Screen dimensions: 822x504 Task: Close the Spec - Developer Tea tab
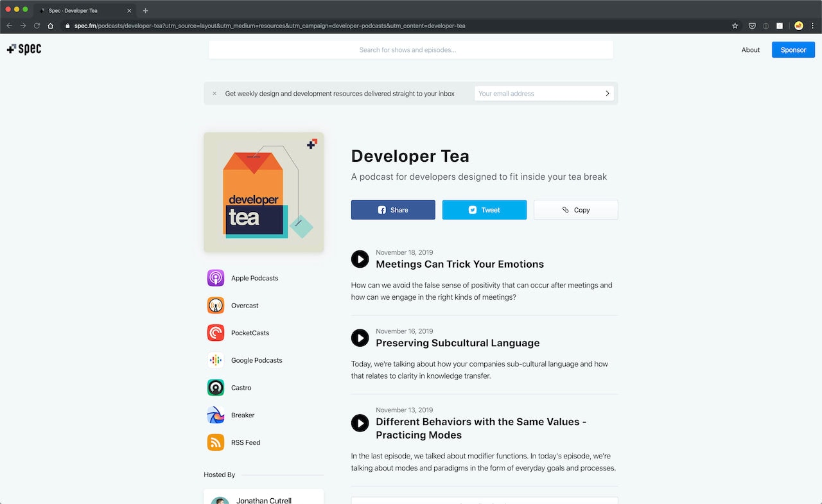coord(129,10)
